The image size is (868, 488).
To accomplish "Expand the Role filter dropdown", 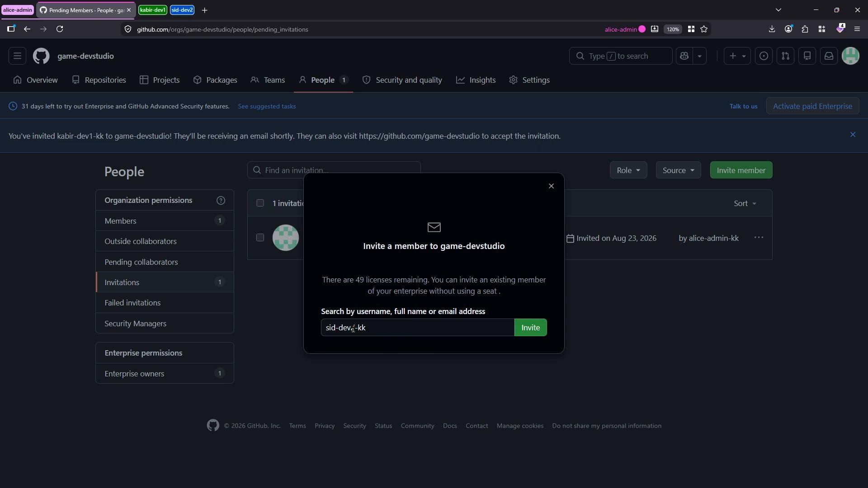I will coord(628,170).
